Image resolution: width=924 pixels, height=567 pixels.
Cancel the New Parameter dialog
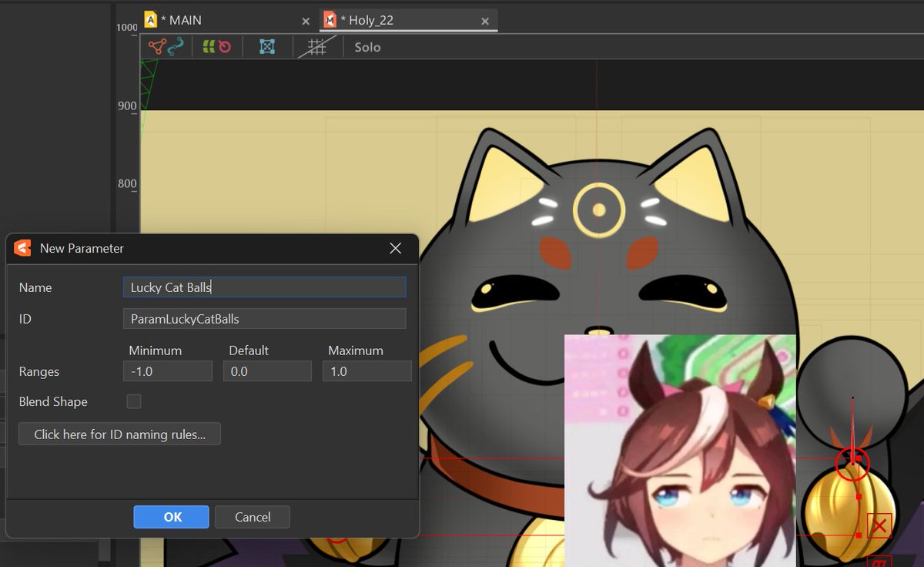click(253, 517)
